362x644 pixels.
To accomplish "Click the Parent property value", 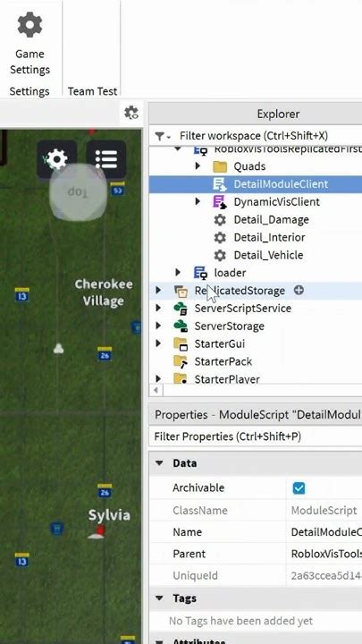I will (x=324, y=554).
